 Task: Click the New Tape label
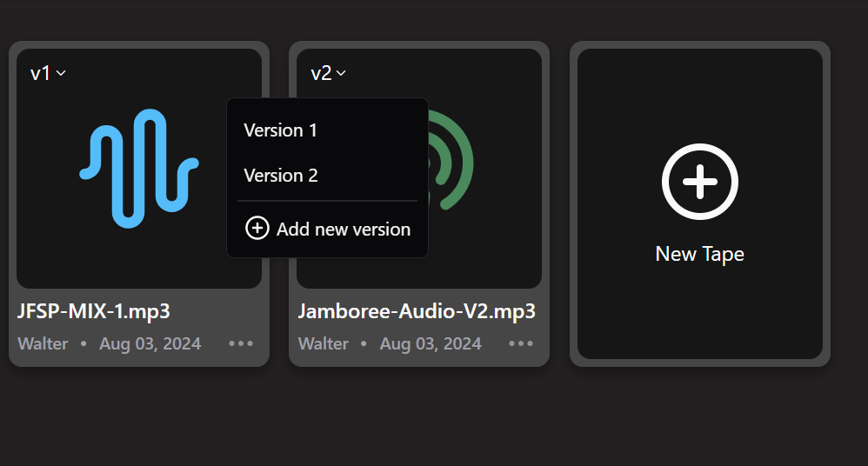pyautogui.click(x=699, y=254)
